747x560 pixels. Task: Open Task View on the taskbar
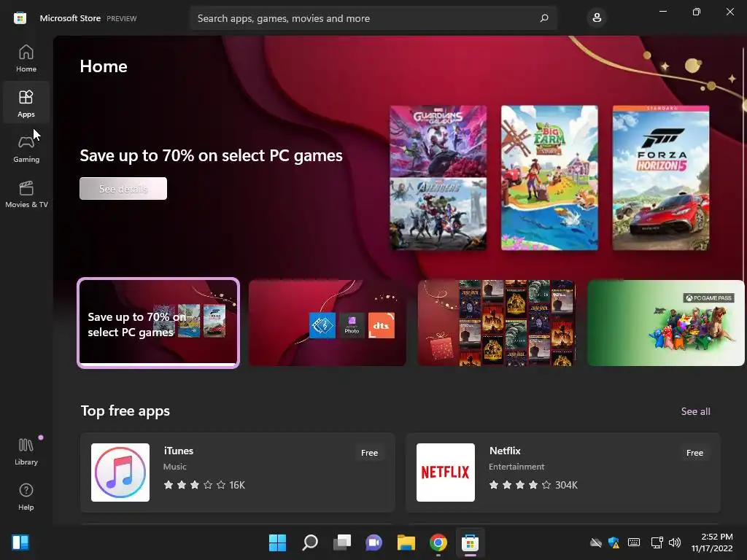point(341,542)
